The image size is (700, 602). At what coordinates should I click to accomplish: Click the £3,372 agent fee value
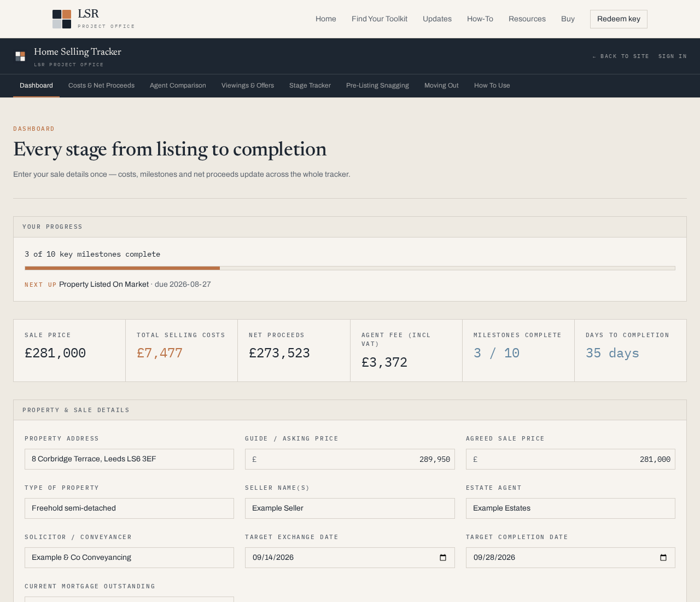pyautogui.click(x=384, y=363)
